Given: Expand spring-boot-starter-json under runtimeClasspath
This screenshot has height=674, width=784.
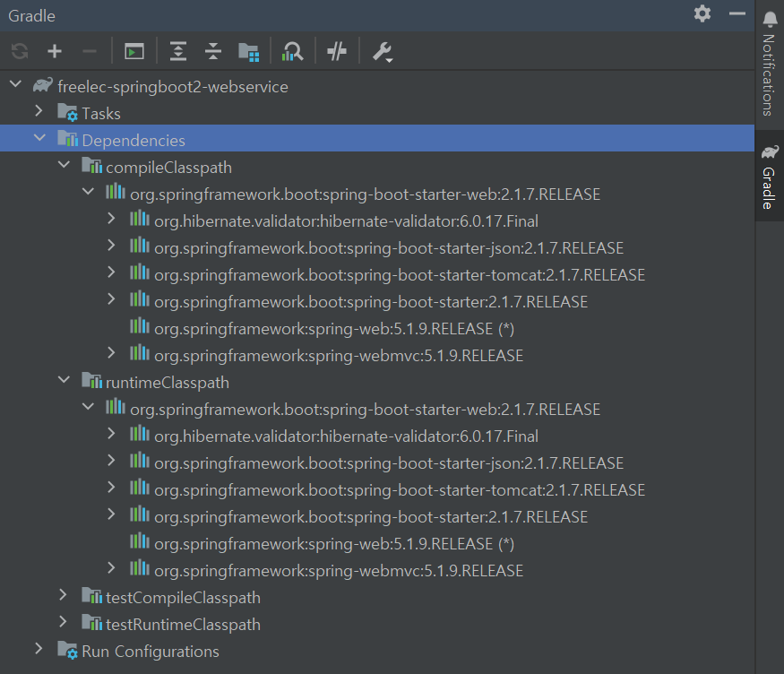Looking at the screenshot, I should tap(111, 461).
